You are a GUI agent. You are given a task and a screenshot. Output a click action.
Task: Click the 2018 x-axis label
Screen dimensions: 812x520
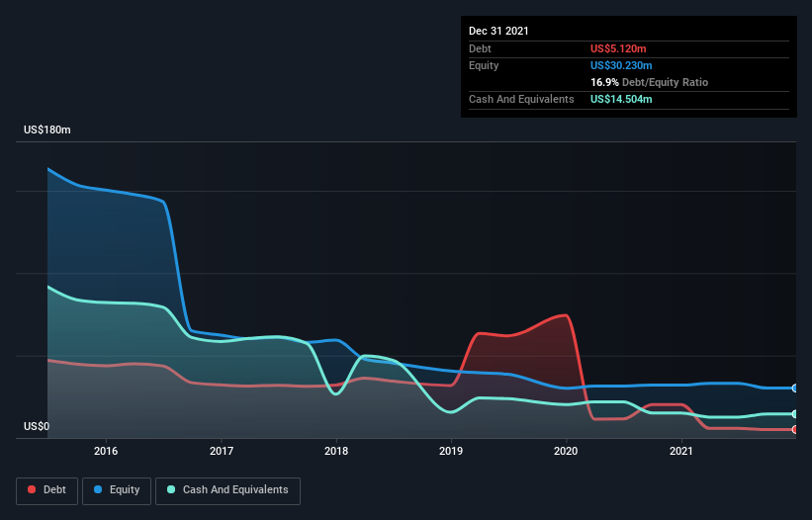336,451
